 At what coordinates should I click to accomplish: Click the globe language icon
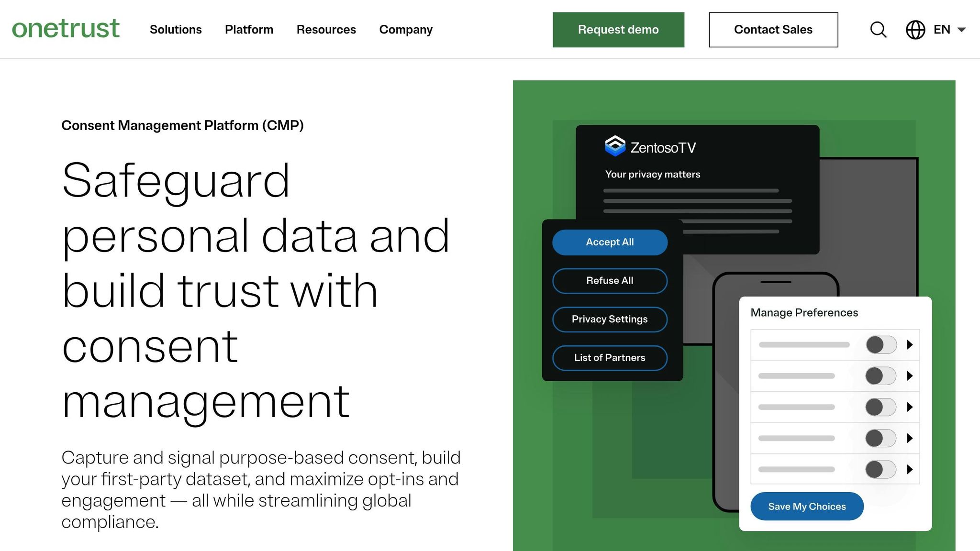click(915, 30)
